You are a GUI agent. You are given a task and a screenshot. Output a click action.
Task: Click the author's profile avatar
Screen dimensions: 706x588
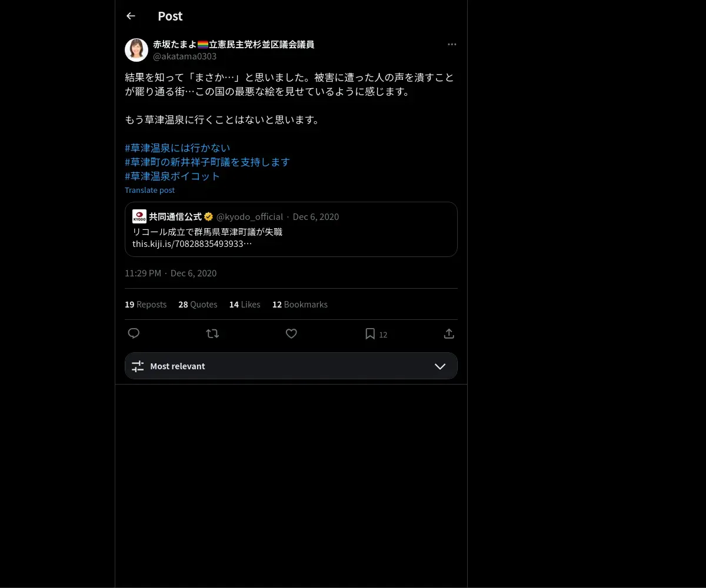click(x=136, y=50)
